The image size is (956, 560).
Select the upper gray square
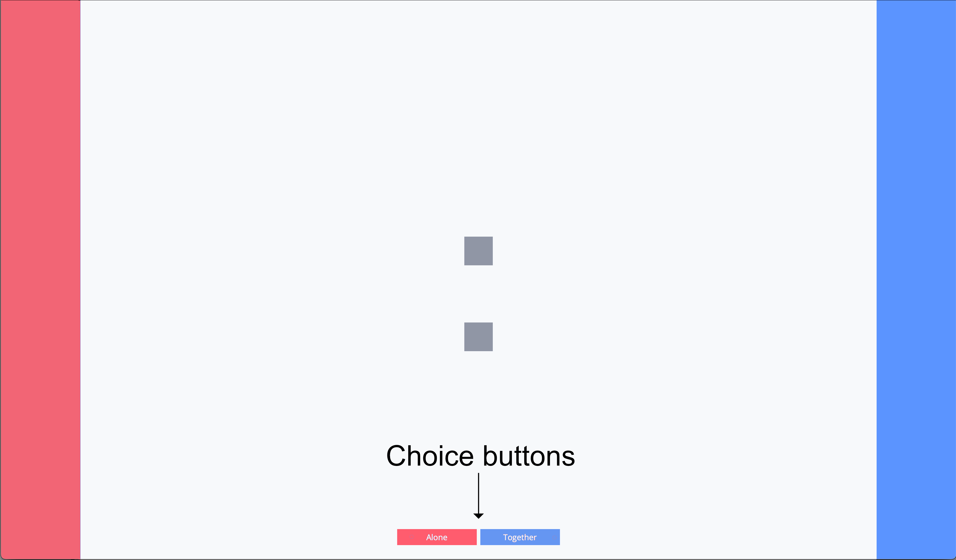click(478, 251)
